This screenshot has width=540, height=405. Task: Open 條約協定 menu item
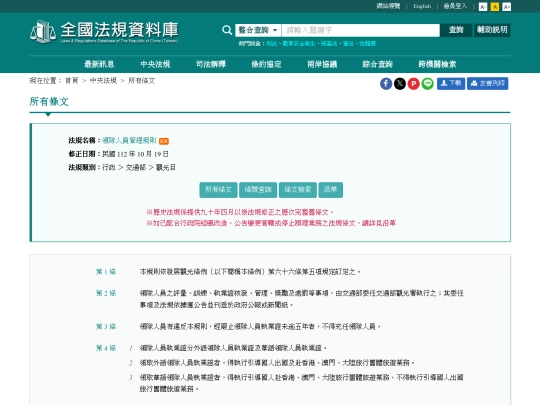(266, 64)
